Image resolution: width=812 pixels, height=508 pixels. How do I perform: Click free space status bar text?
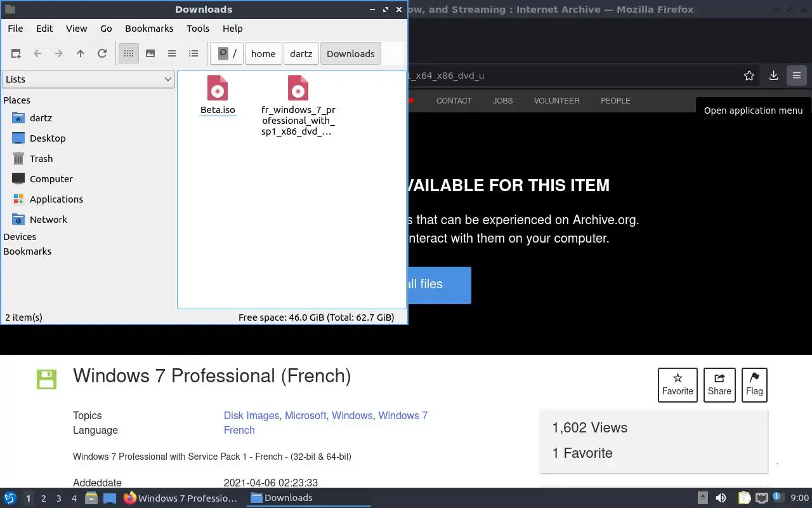click(x=316, y=317)
